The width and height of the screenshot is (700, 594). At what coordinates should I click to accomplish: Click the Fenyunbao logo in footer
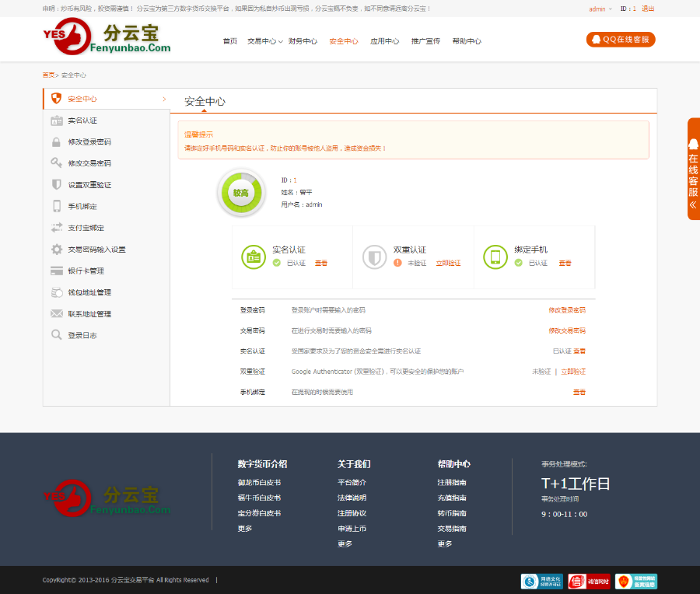pos(107,498)
